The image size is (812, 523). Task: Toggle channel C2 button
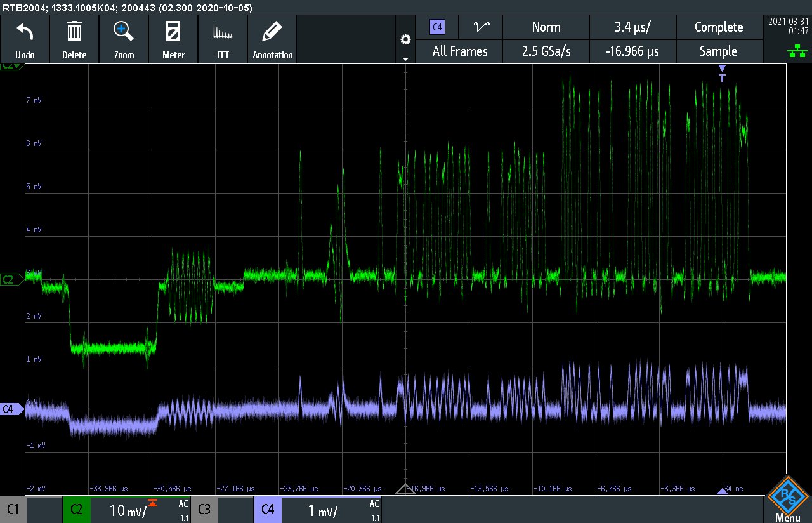click(x=77, y=509)
